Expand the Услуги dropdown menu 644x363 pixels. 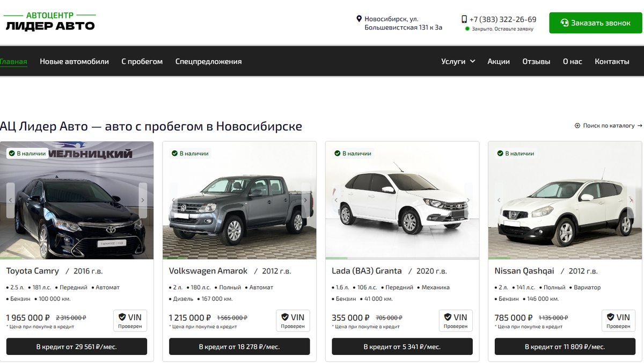click(458, 61)
